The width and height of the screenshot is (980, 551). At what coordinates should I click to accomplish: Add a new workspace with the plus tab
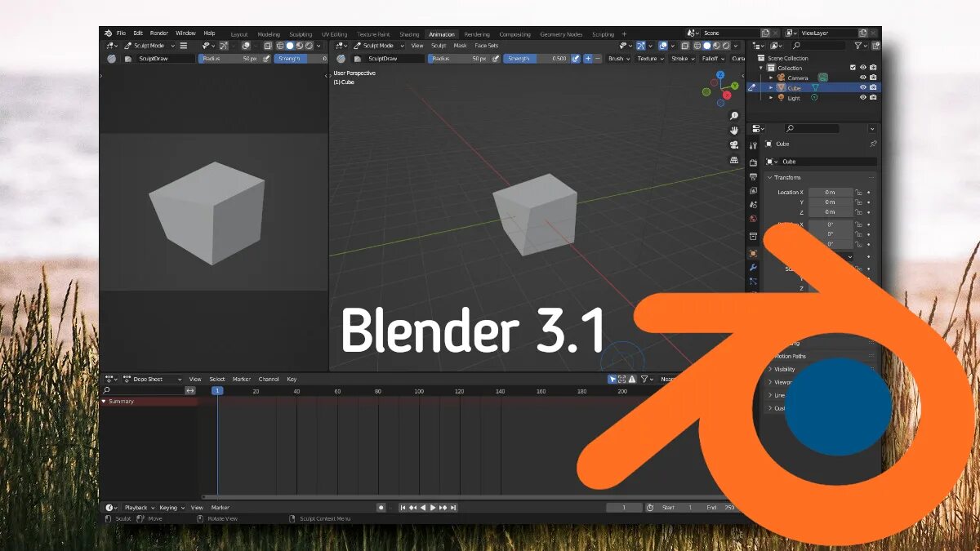tap(624, 34)
